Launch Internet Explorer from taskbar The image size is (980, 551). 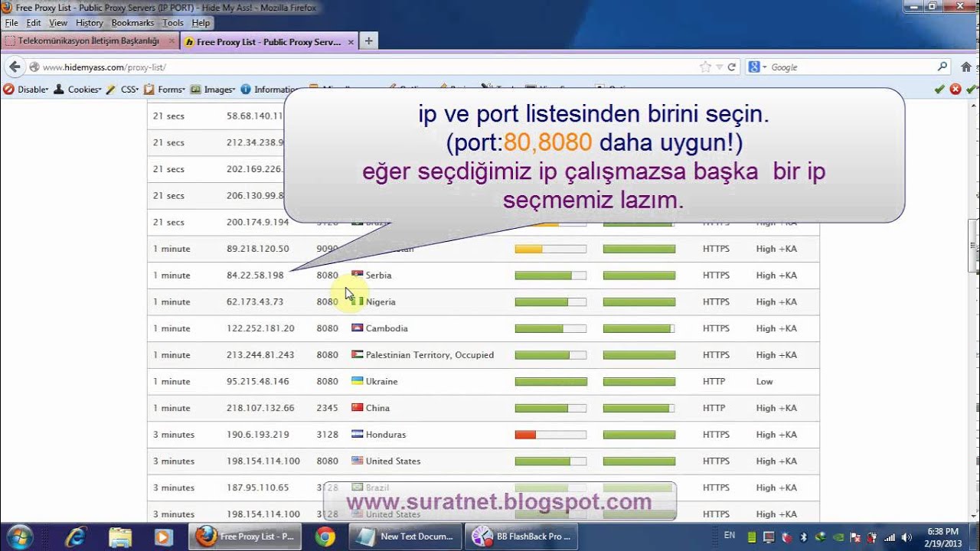pos(76,536)
